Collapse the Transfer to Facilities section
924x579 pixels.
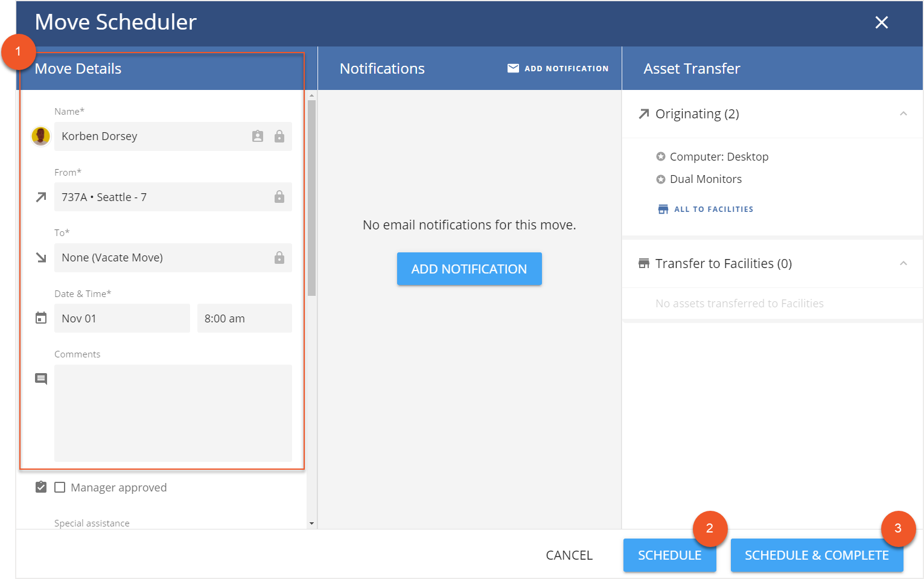903,264
